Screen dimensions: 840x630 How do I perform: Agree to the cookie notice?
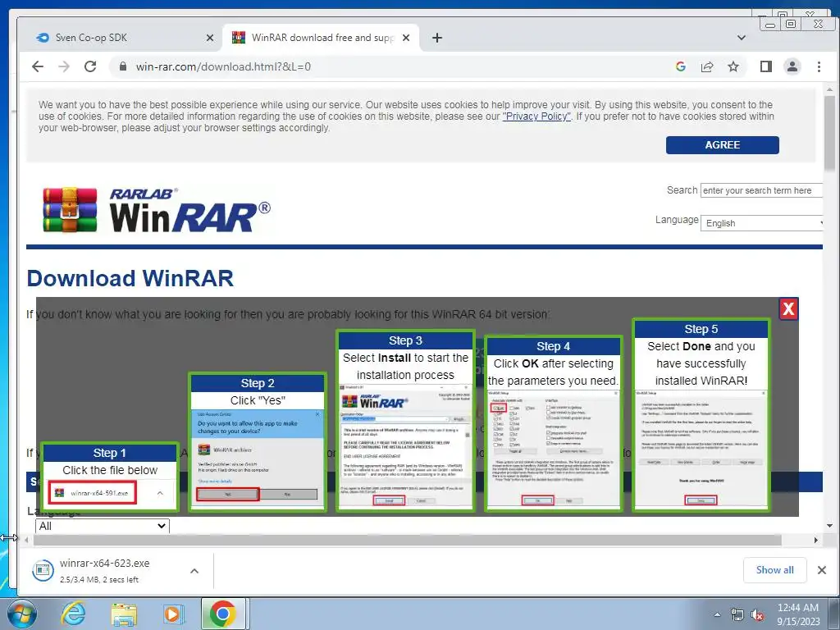tap(722, 145)
